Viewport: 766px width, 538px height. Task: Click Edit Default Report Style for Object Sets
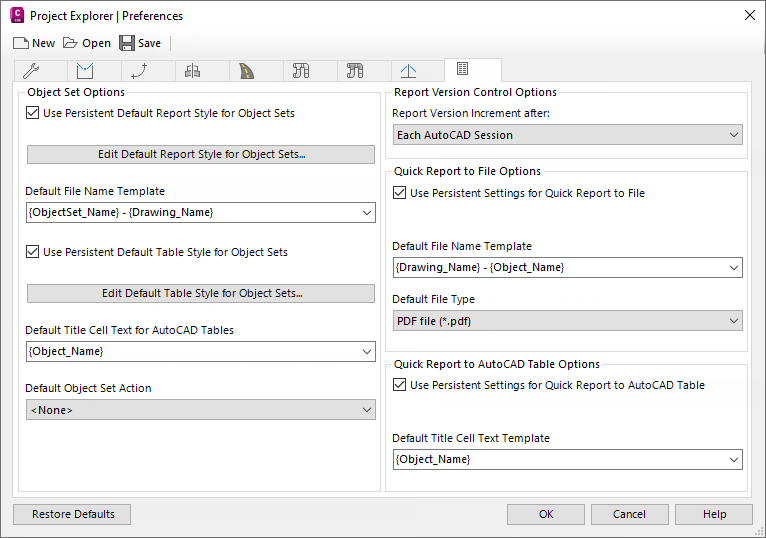(201, 155)
